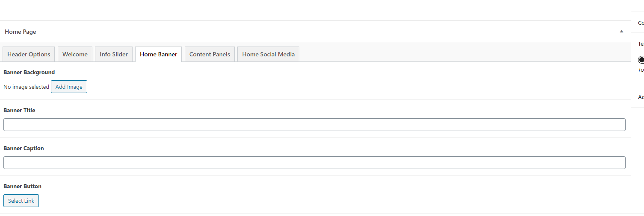
Task: Click the Banner Caption label
Action: coord(24,148)
